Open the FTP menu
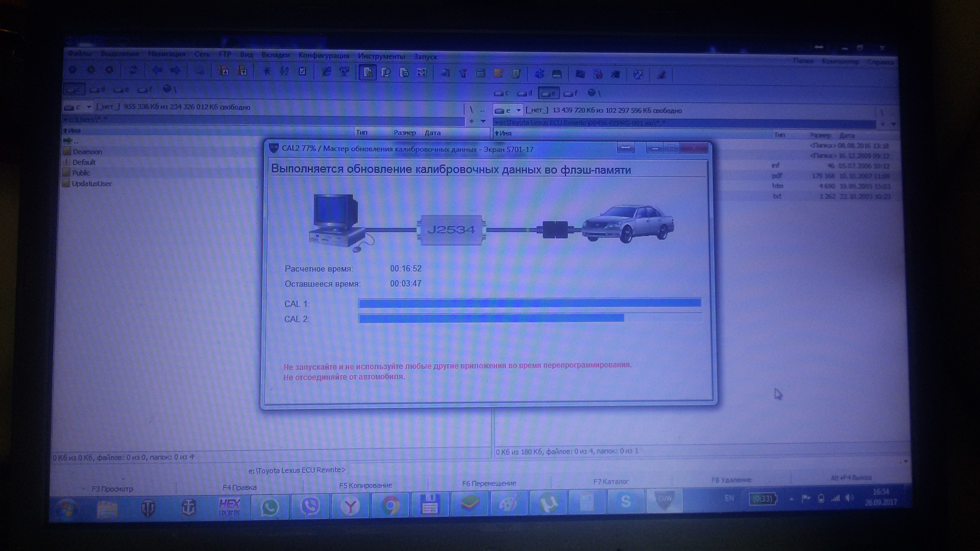The image size is (980, 551). tap(225, 54)
